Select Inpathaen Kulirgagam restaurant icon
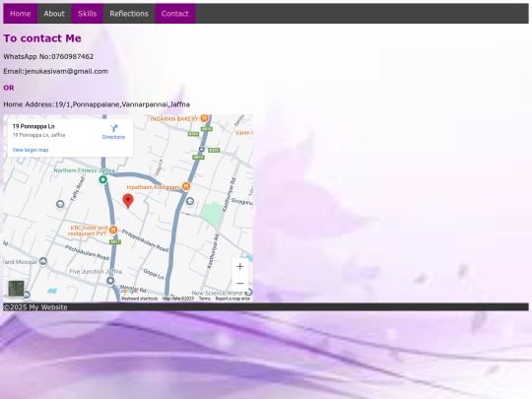 coord(186,186)
